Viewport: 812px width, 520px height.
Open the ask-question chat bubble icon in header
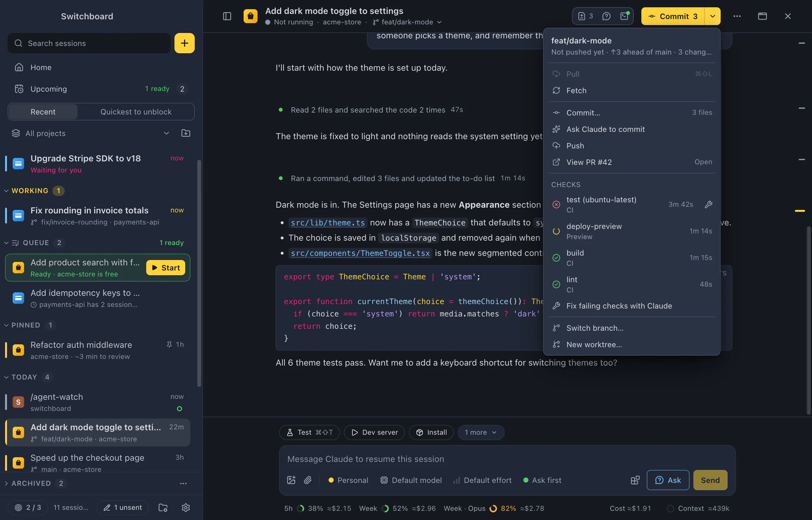(x=606, y=16)
